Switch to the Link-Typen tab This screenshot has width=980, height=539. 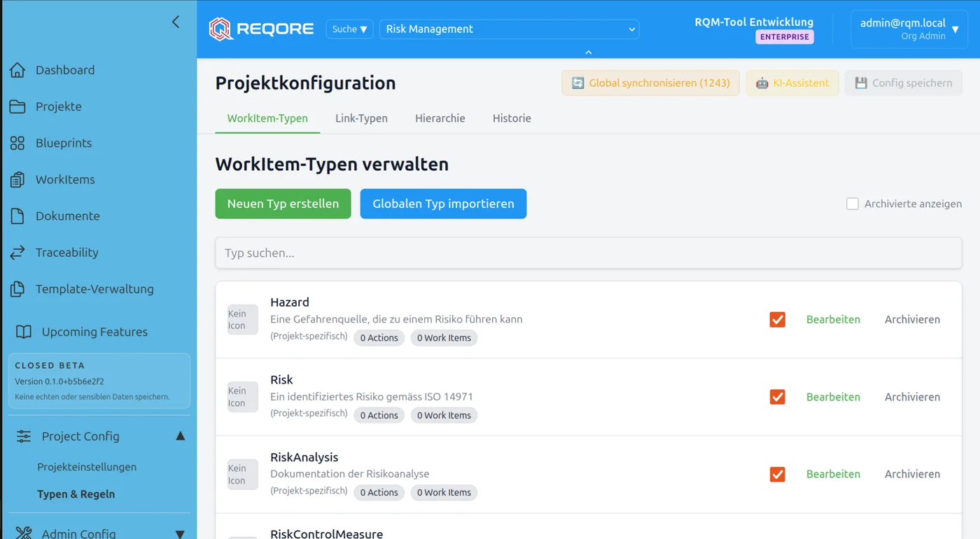pos(361,118)
